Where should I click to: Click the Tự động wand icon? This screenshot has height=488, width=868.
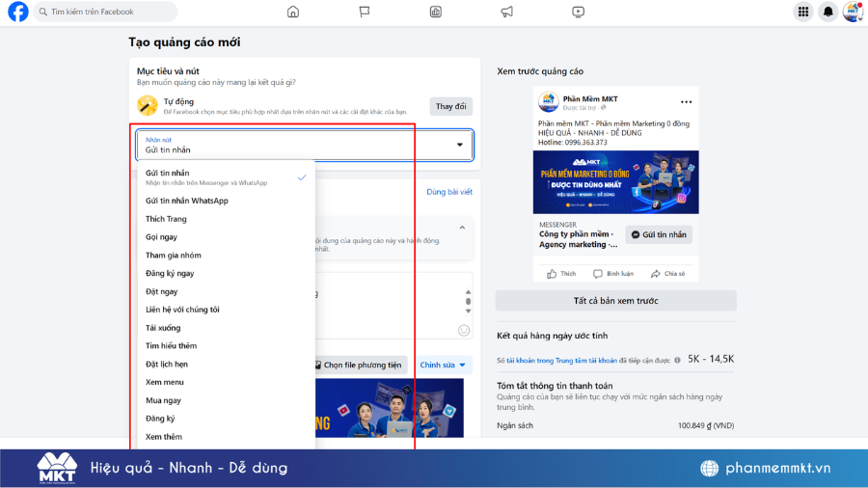click(x=148, y=105)
